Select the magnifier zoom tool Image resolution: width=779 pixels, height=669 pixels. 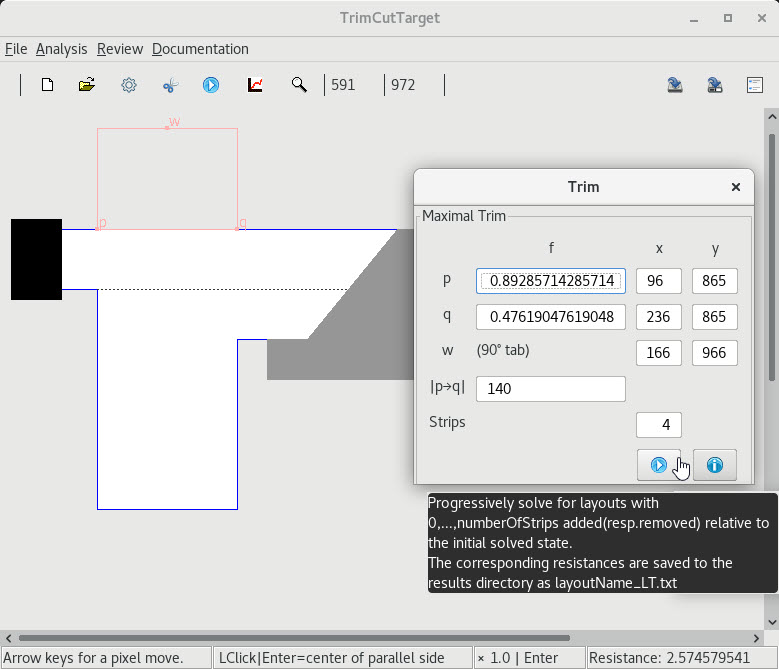[x=299, y=86]
